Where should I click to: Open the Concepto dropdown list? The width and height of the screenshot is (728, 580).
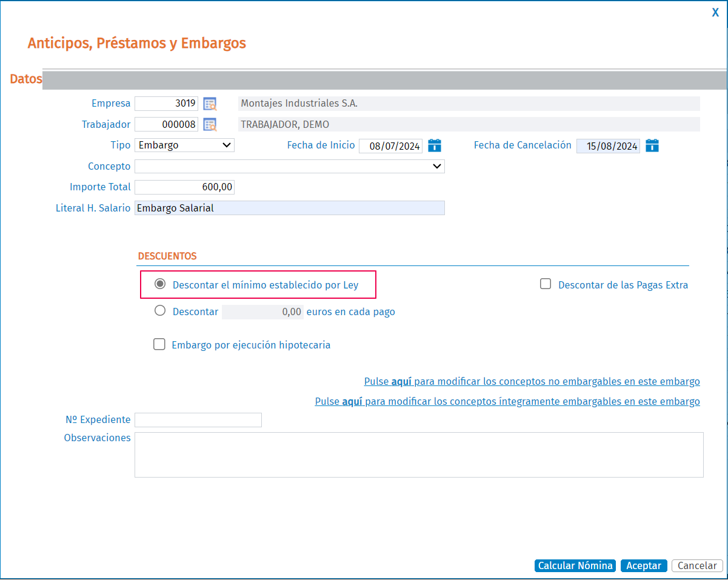289,166
